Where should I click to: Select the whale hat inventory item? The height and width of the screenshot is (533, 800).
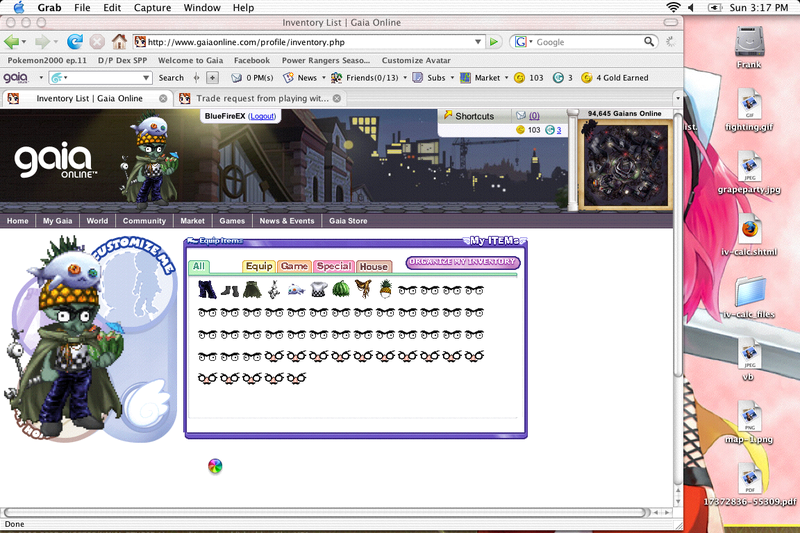(296, 290)
